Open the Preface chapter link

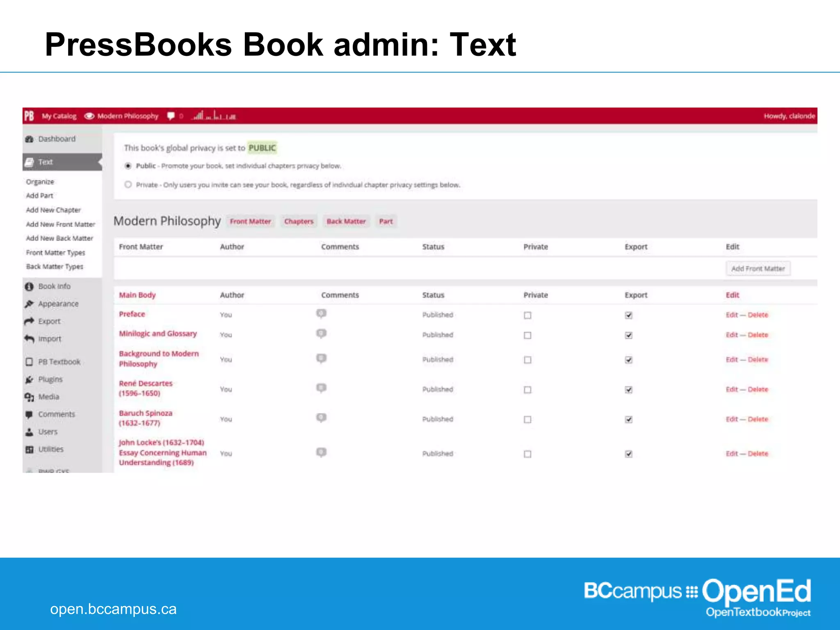[x=132, y=314]
